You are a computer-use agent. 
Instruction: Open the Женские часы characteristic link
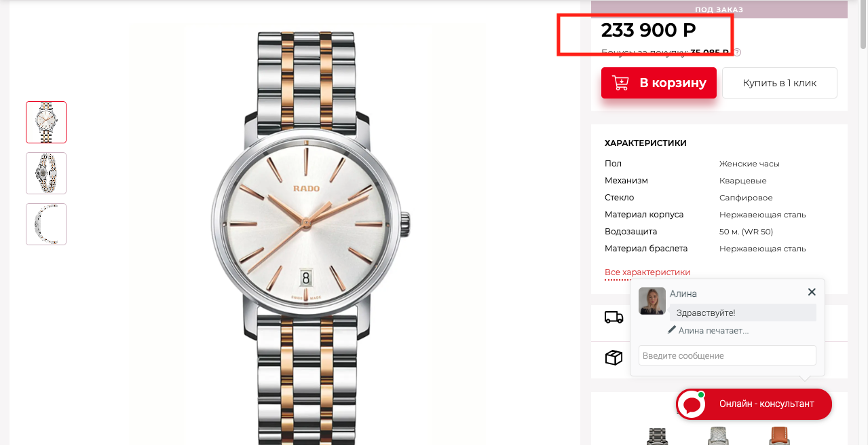(749, 164)
